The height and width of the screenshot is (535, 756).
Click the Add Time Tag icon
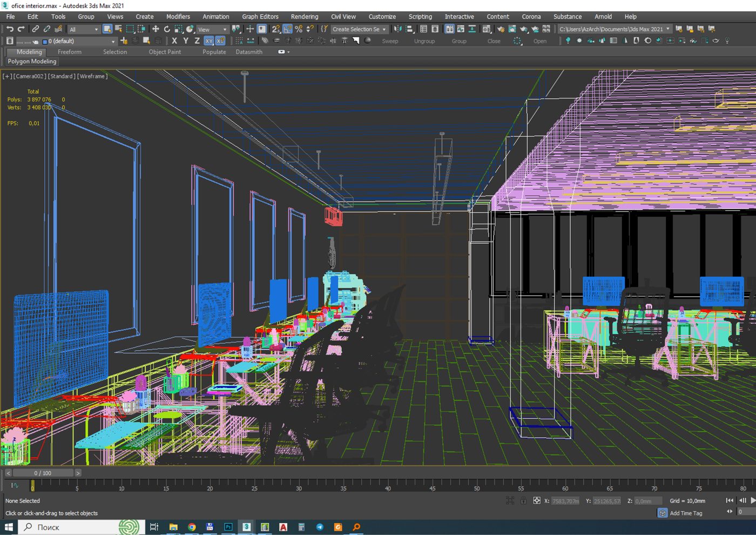pyautogui.click(x=663, y=513)
